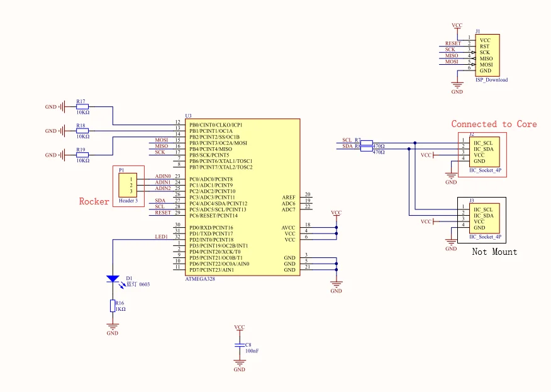Viewport: 551px width, 392px height.
Task: Click the ground symbol beside the J3 socket
Action: [451, 242]
